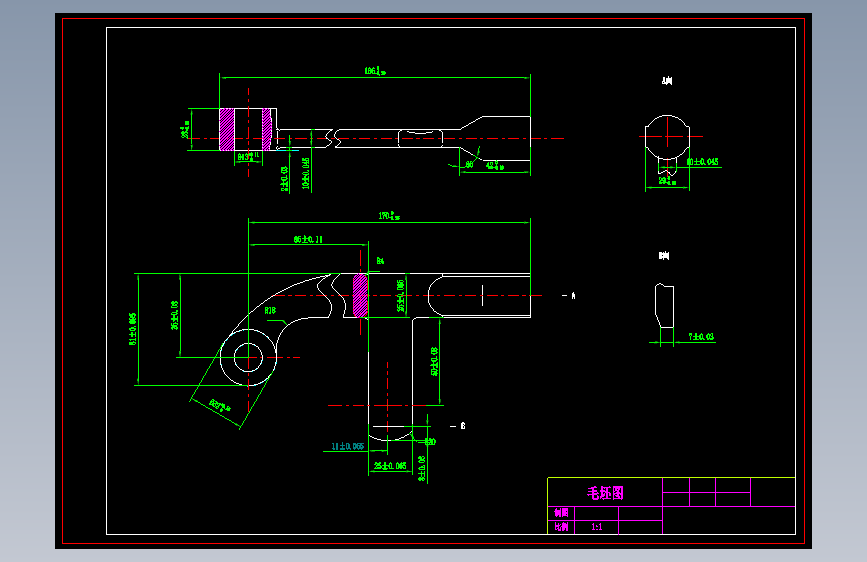Click the 毛坯图 title text

[x=605, y=493]
